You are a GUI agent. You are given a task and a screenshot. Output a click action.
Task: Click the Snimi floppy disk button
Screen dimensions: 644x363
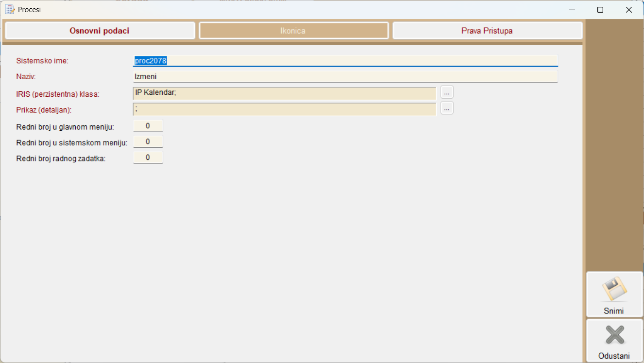click(x=614, y=294)
